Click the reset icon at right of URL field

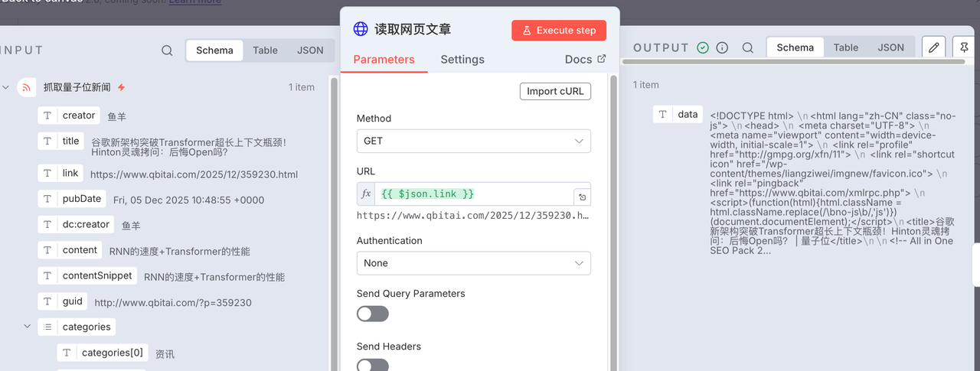coord(582,197)
